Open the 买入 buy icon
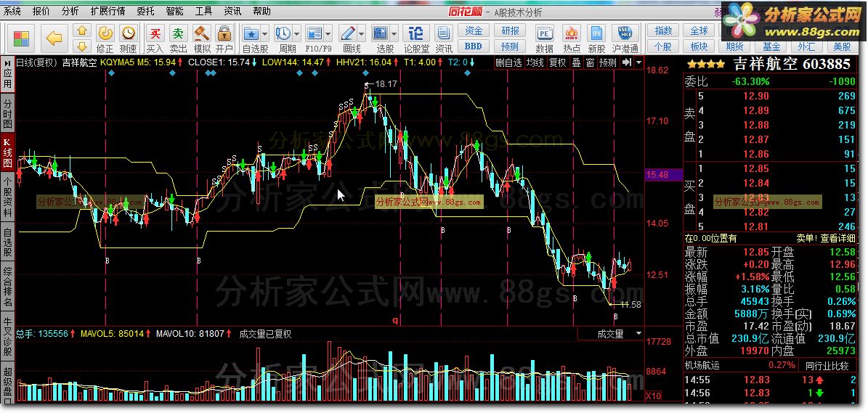The height and width of the screenshot is (413, 868). pyautogui.click(x=155, y=33)
